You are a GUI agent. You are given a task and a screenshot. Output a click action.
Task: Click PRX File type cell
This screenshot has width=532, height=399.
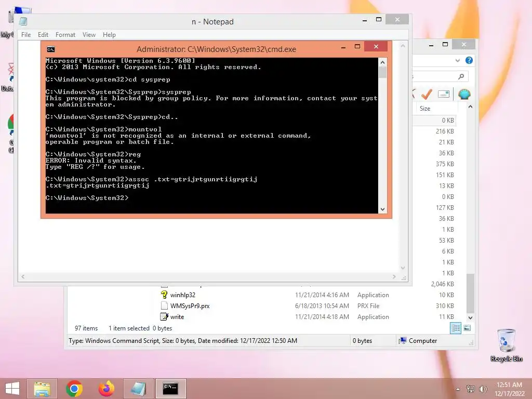368,305
